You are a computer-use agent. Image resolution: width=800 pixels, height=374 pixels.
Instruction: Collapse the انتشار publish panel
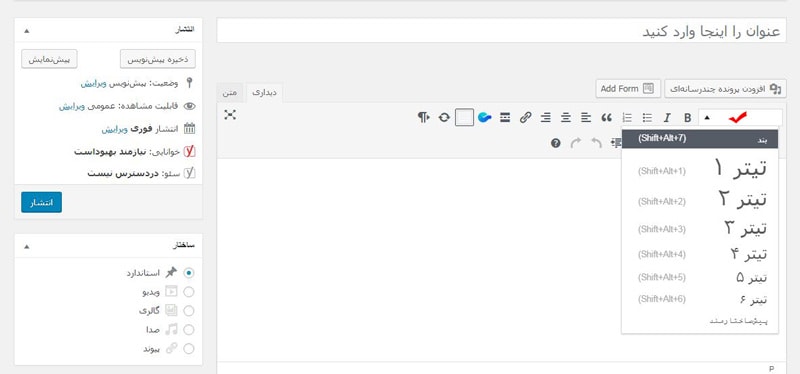[27, 31]
